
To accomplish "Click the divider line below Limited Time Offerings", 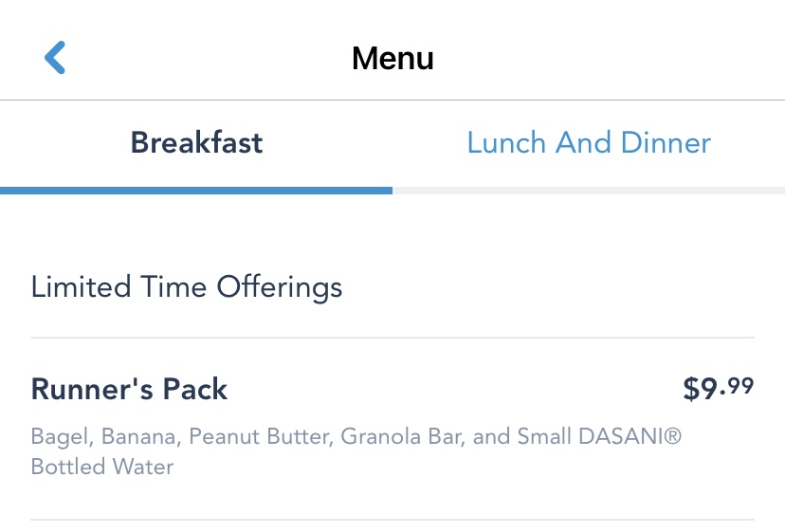I will coord(392,338).
